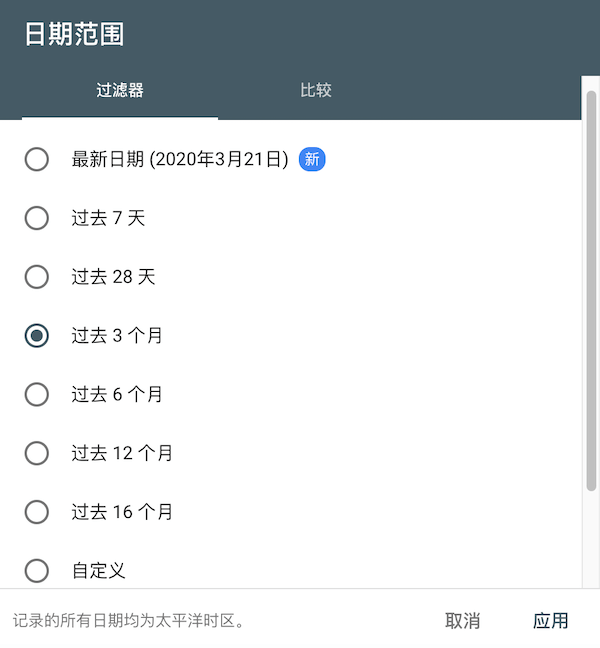600x648 pixels.
Task: Click the 自定义 label text
Action: (98, 571)
